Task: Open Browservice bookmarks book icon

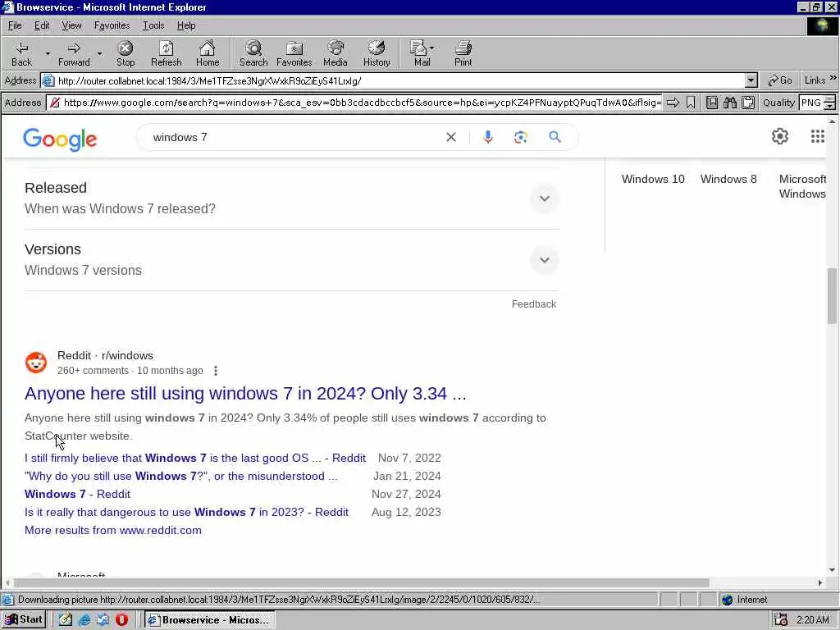Action: point(711,103)
